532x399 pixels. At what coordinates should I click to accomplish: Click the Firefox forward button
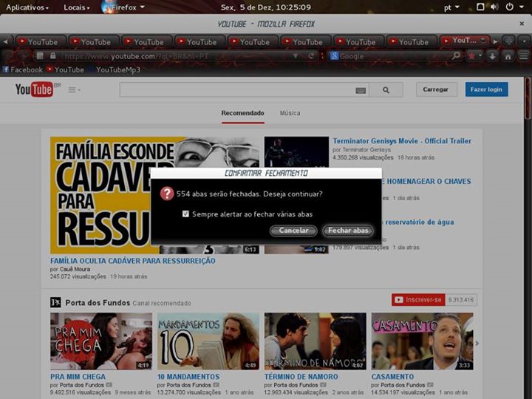tap(24, 55)
